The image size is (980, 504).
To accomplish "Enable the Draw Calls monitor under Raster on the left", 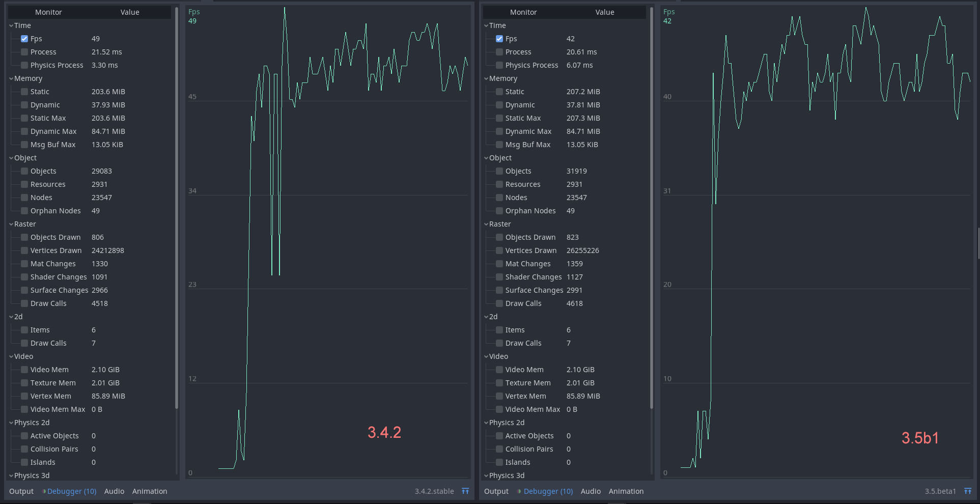I will (24, 303).
